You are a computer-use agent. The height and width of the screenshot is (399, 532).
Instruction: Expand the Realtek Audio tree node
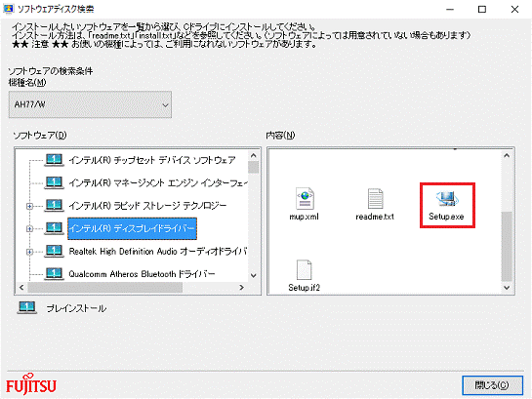29,252
